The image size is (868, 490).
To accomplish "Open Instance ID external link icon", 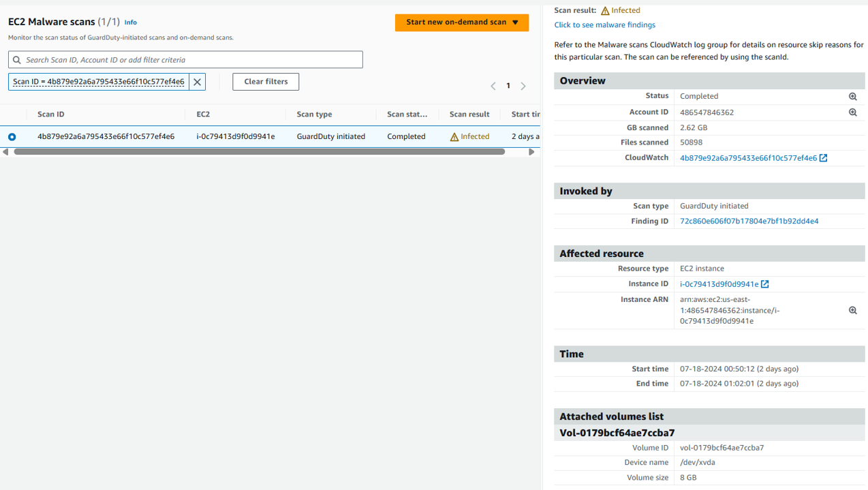I will 764,284.
